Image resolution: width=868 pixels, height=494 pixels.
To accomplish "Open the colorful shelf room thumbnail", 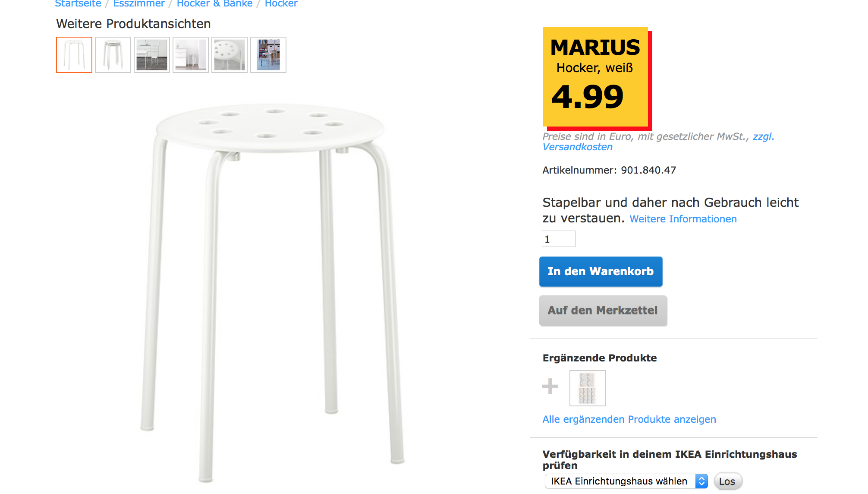I will click(x=268, y=55).
